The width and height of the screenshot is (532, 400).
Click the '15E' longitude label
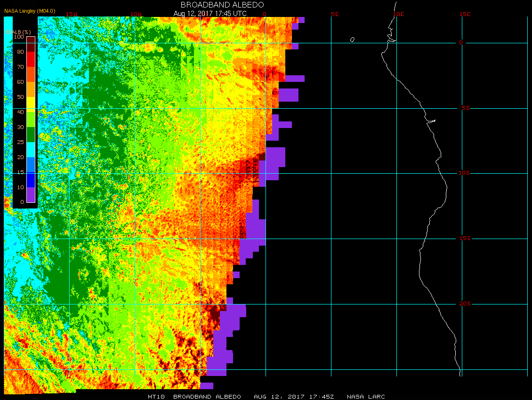tap(465, 14)
